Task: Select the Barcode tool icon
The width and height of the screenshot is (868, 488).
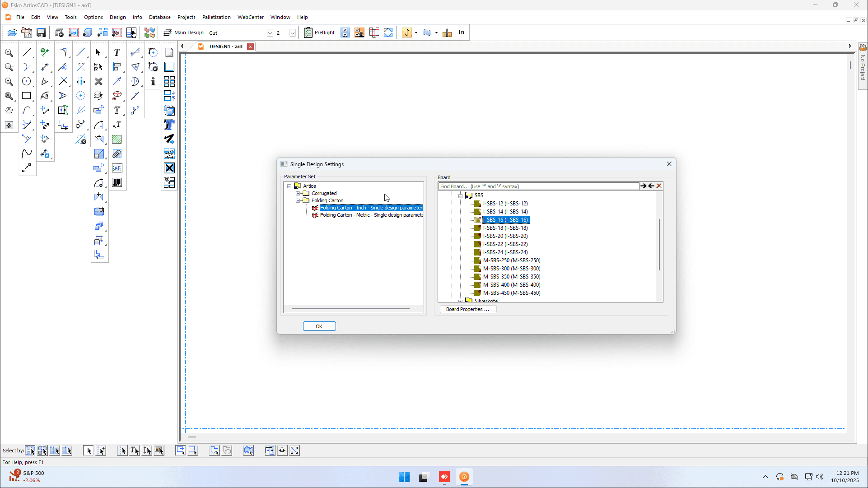Action: coord(117,182)
